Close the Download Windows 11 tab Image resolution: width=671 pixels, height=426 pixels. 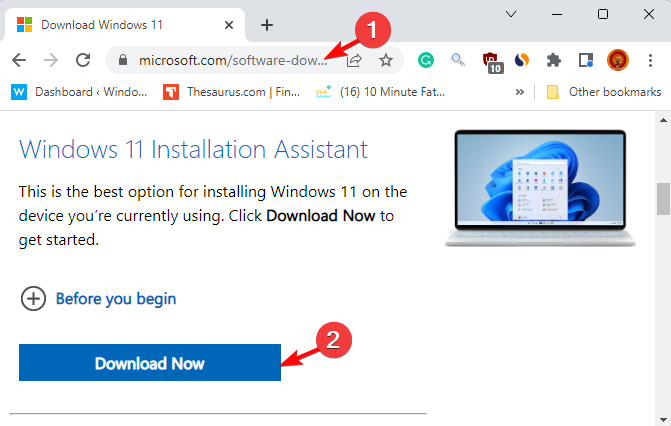[x=229, y=25]
